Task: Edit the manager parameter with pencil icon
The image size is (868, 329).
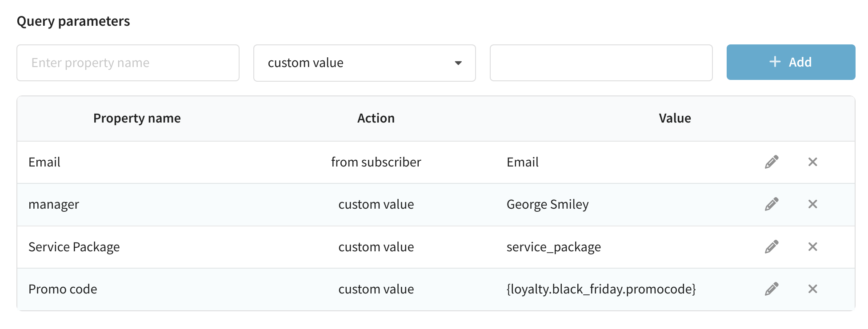Action: [x=772, y=204]
